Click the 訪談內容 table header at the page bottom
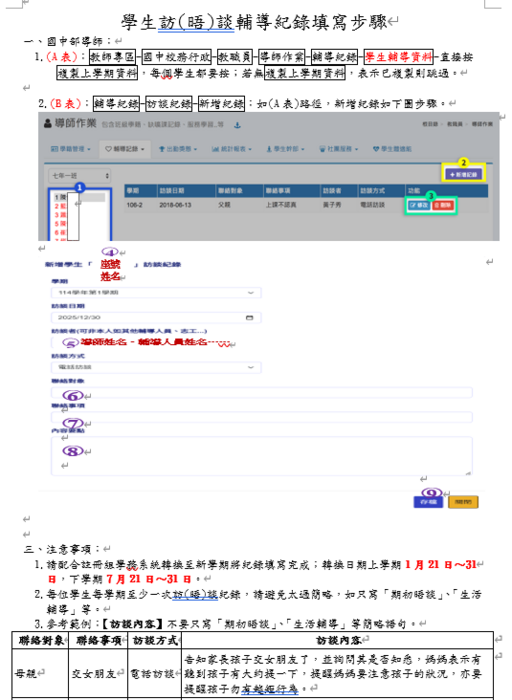 pyautogui.click(x=338, y=641)
